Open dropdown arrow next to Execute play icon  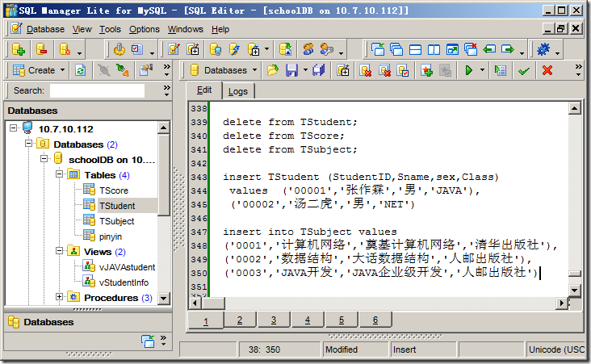click(x=482, y=70)
